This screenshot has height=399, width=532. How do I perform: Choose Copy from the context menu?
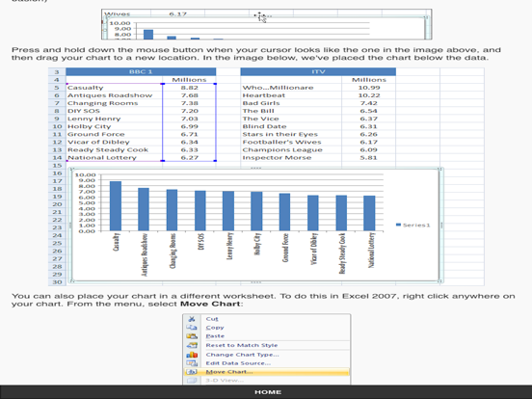(x=215, y=328)
